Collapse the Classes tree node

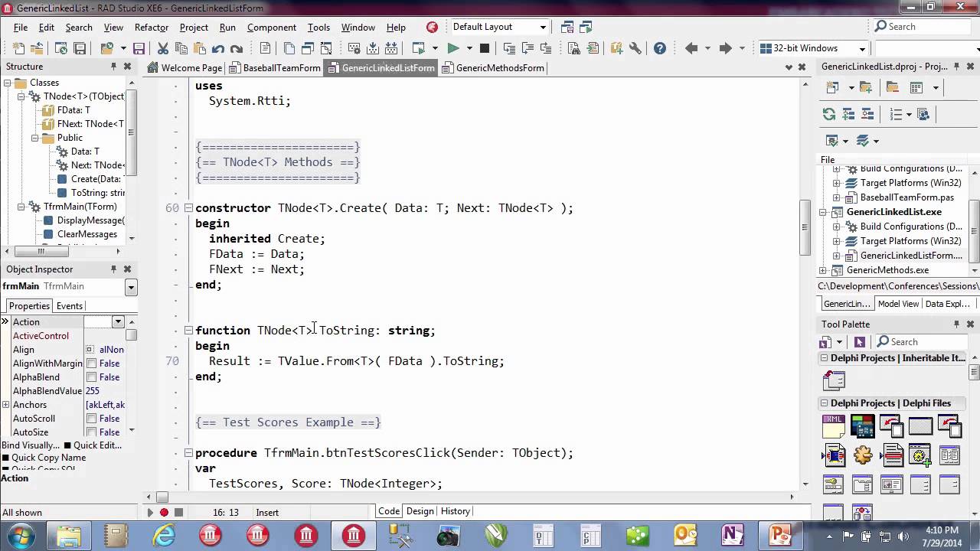[7, 83]
